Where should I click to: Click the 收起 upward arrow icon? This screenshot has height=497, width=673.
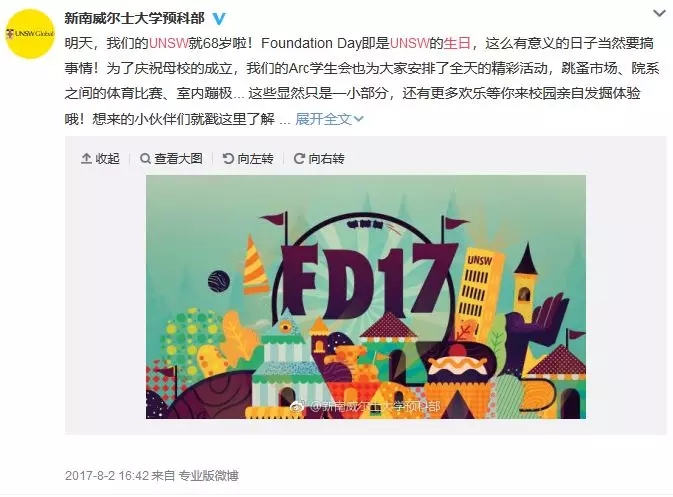pyautogui.click(x=86, y=159)
